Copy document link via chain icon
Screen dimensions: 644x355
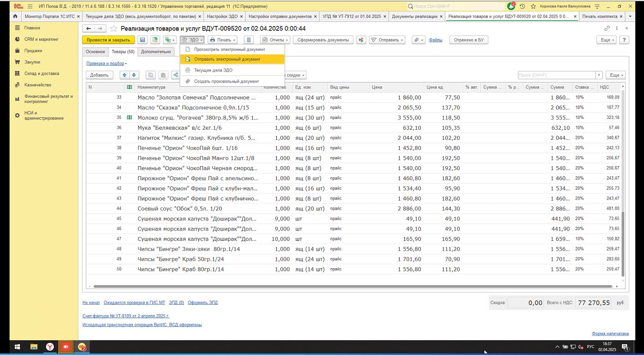click(x=607, y=28)
